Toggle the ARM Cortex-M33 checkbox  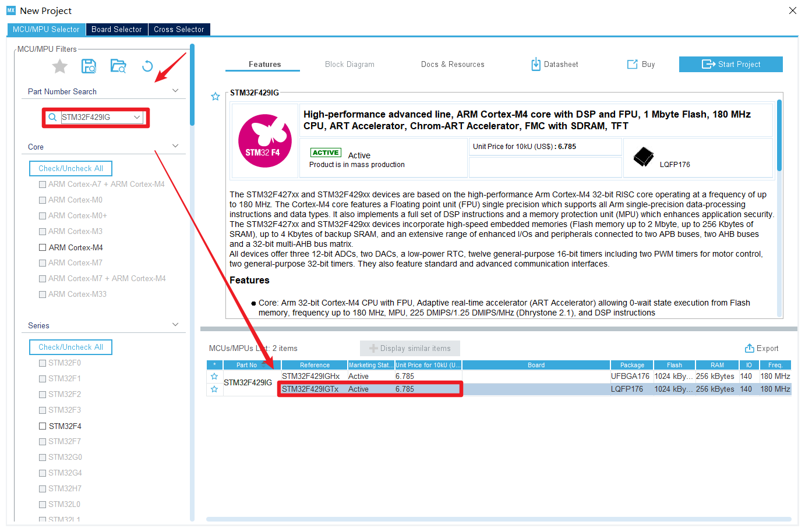[43, 295]
